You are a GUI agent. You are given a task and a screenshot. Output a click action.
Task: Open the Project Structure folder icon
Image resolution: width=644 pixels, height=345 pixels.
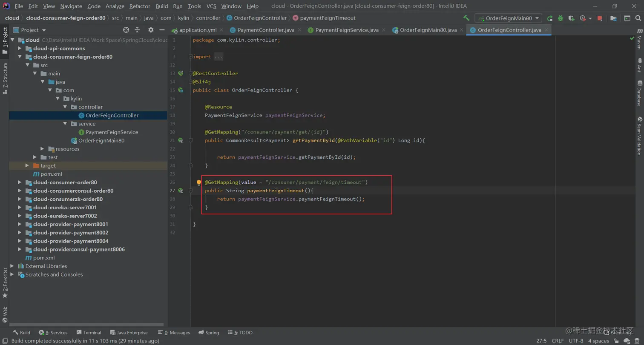coord(613,18)
